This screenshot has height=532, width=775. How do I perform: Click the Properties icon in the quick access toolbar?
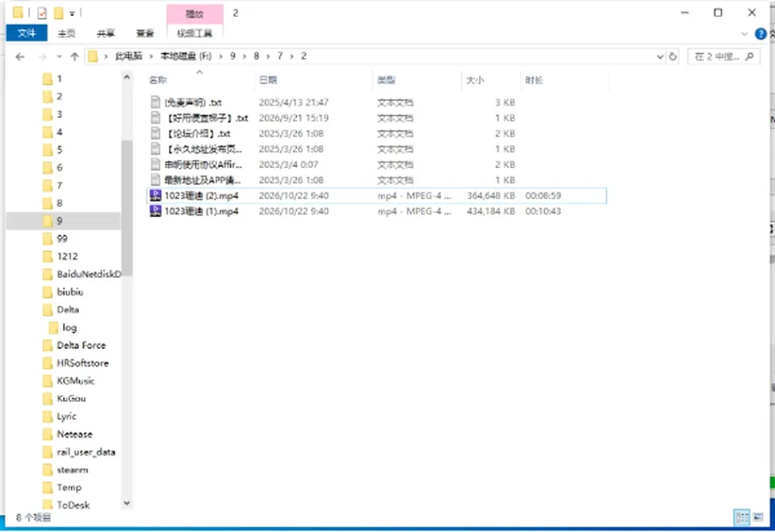tap(42, 13)
